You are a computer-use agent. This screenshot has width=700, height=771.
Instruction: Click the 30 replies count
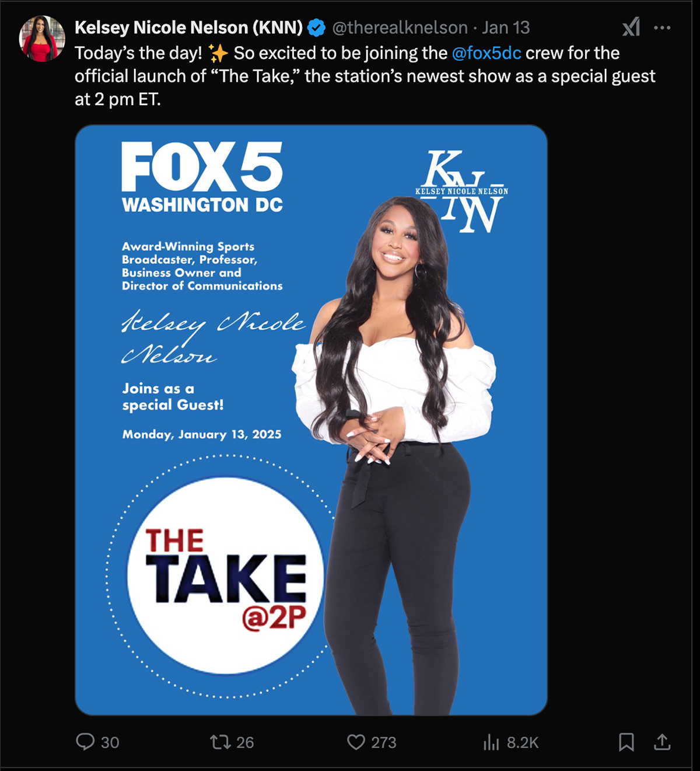[110, 742]
